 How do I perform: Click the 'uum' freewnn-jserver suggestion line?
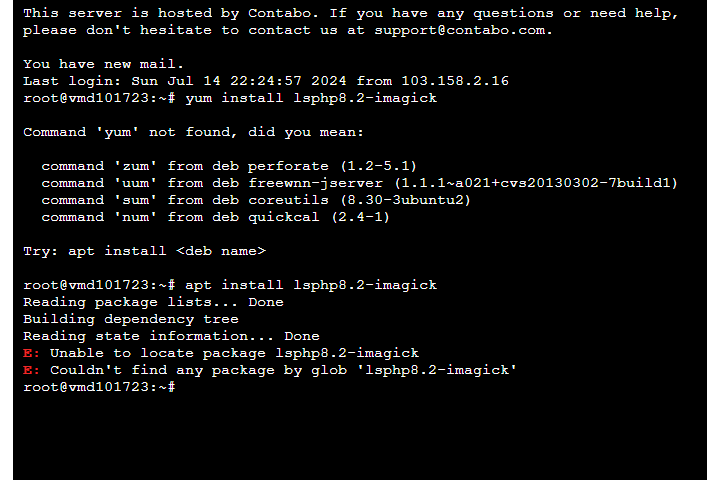pyautogui.click(x=360, y=183)
